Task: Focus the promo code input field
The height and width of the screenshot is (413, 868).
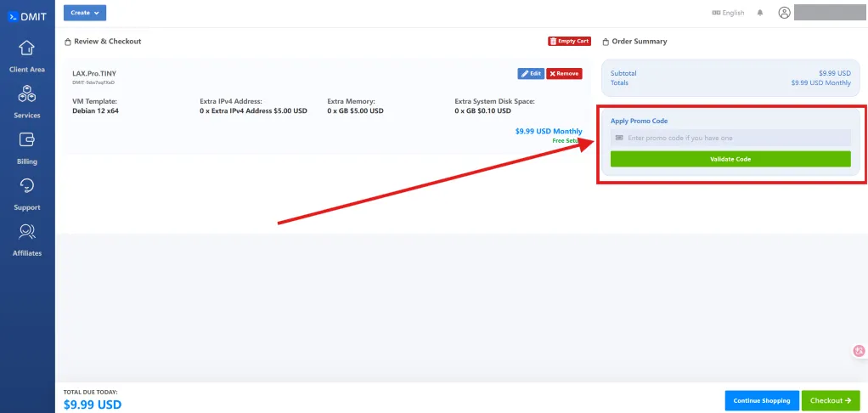Action: point(730,138)
